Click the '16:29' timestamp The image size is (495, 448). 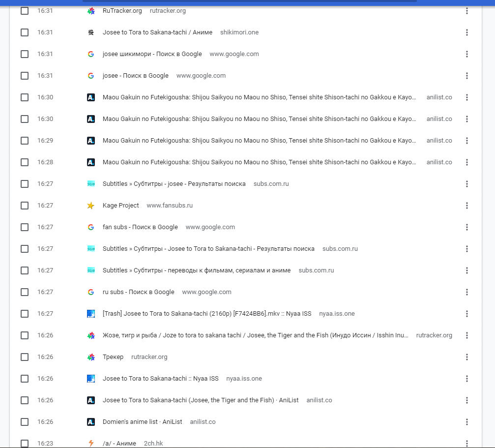(45, 141)
